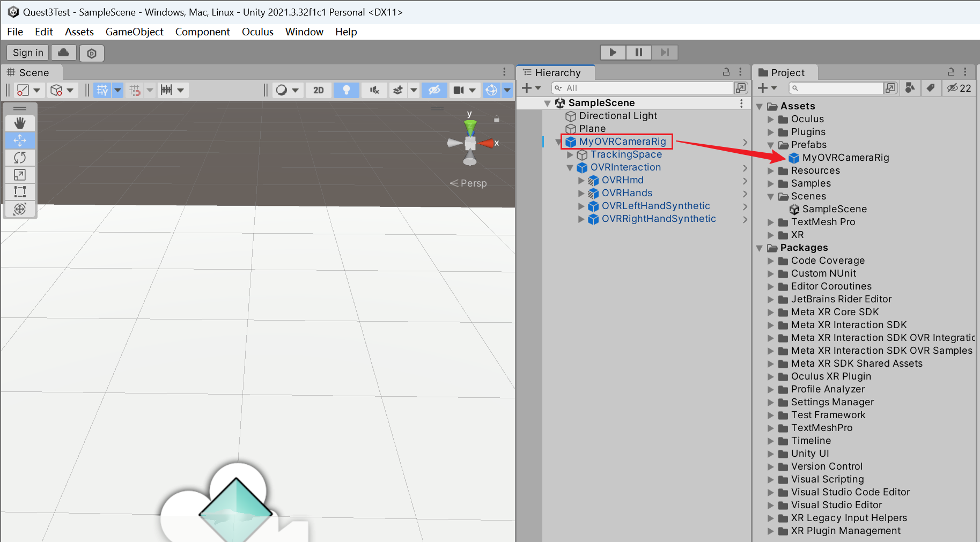Select the Rect transform tool
Screen dimensions: 980x542
pyautogui.click(x=20, y=192)
